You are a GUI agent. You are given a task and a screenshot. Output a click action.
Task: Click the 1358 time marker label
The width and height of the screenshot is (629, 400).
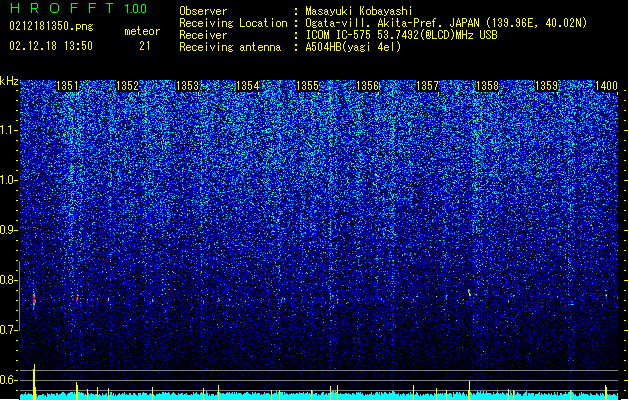pos(487,86)
